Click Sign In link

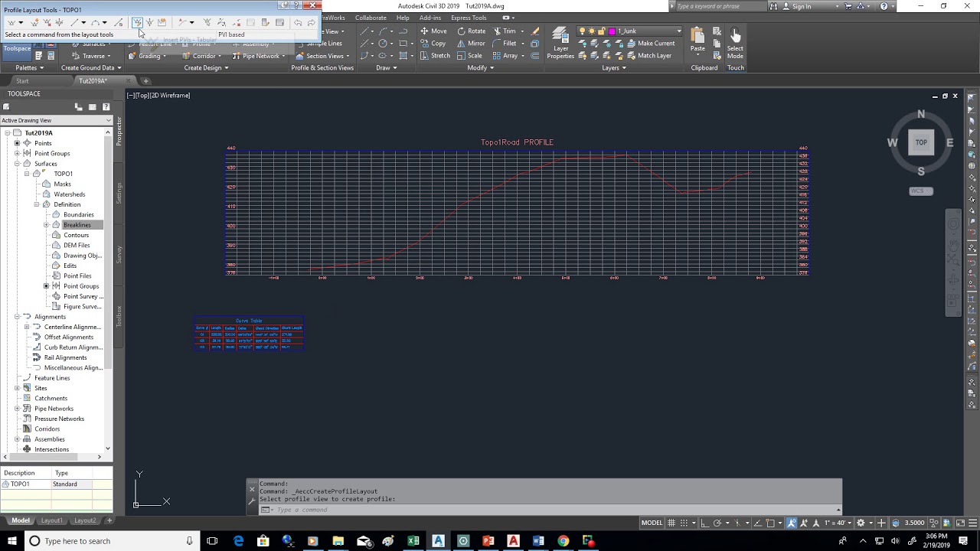click(x=802, y=6)
